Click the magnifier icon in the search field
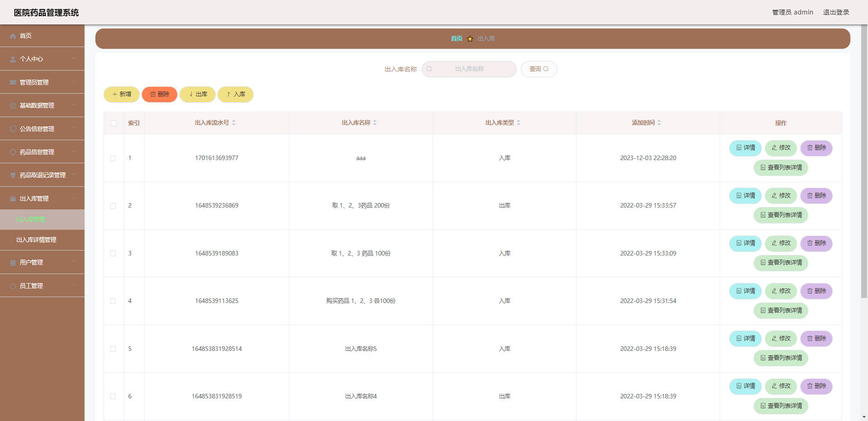 (x=429, y=69)
